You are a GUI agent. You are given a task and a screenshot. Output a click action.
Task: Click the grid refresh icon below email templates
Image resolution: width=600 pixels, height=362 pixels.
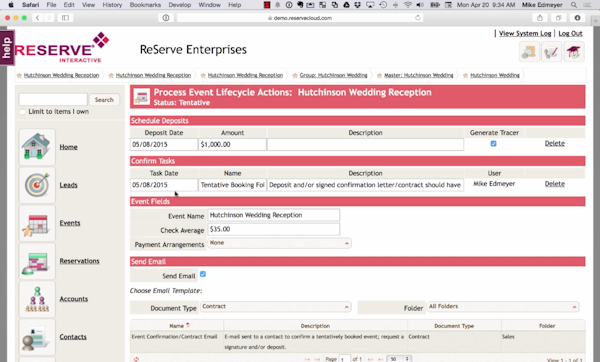point(136,359)
